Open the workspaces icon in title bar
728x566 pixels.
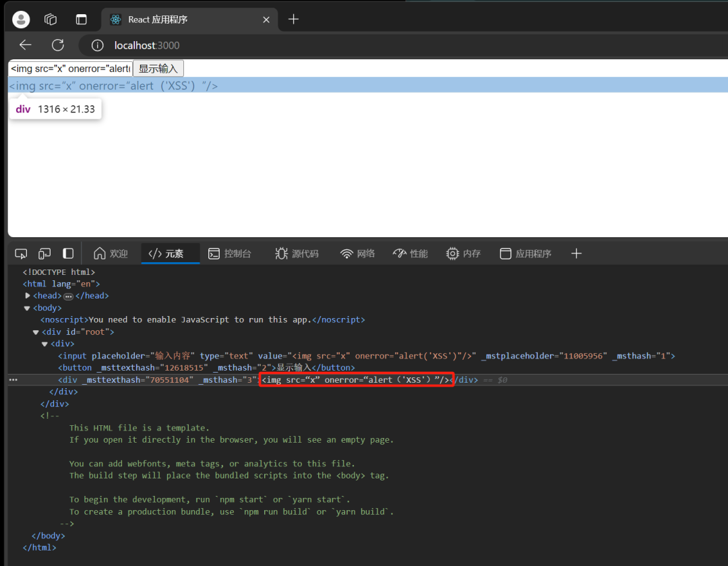(50, 20)
